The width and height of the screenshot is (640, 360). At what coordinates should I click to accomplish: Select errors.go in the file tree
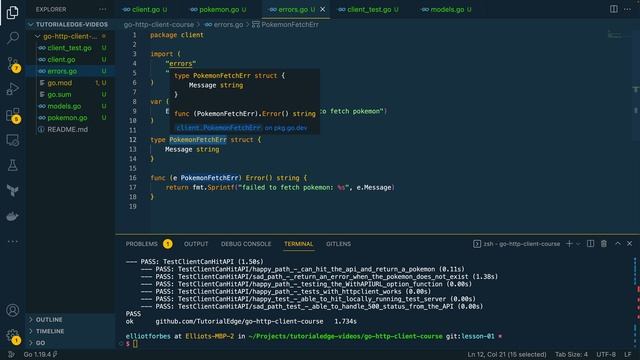(x=70, y=71)
